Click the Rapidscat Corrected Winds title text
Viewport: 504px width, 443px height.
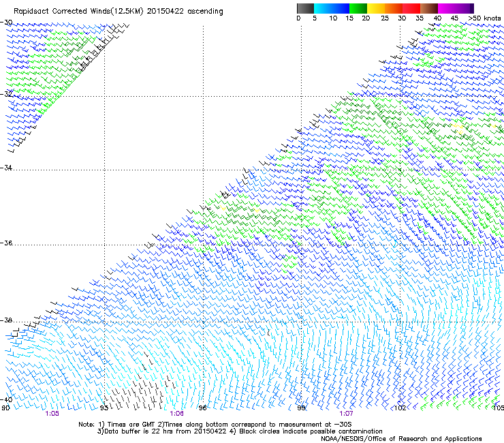pos(119,12)
